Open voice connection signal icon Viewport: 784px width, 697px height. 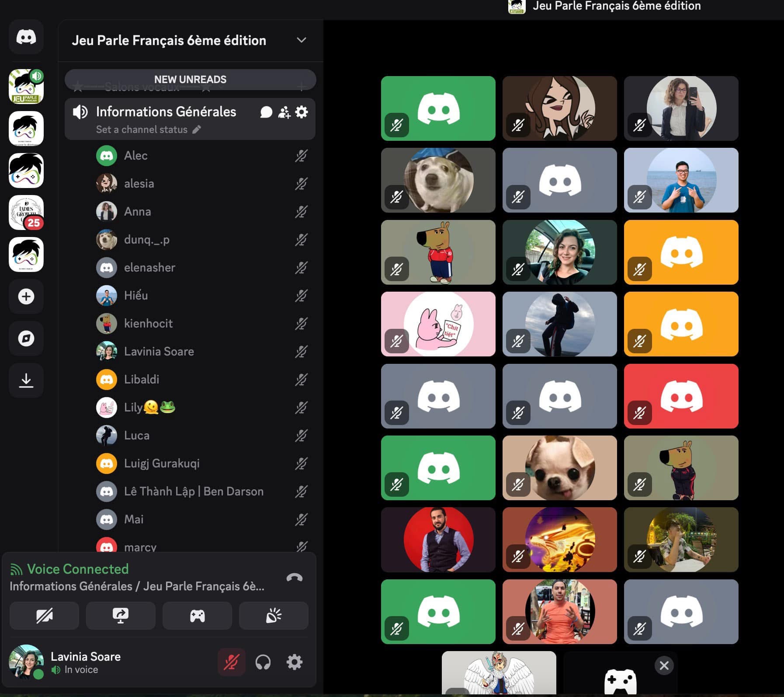(x=16, y=569)
